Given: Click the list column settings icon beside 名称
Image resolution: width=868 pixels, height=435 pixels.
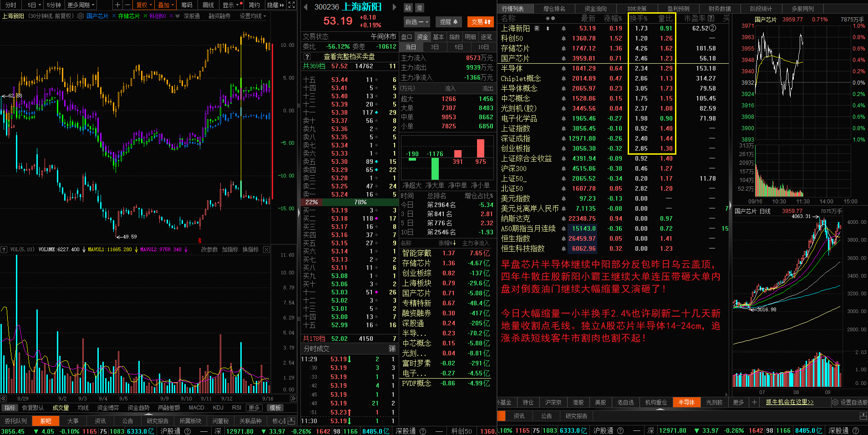Looking at the screenshot, I should (550, 18).
